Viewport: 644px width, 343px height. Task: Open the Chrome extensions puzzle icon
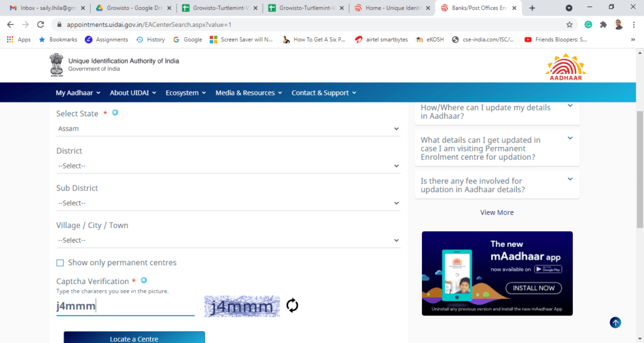click(x=604, y=24)
